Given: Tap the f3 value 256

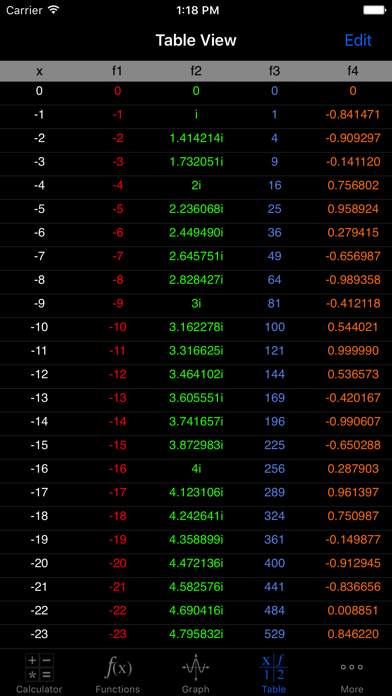Looking at the screenshot, I should coord(274,469).
